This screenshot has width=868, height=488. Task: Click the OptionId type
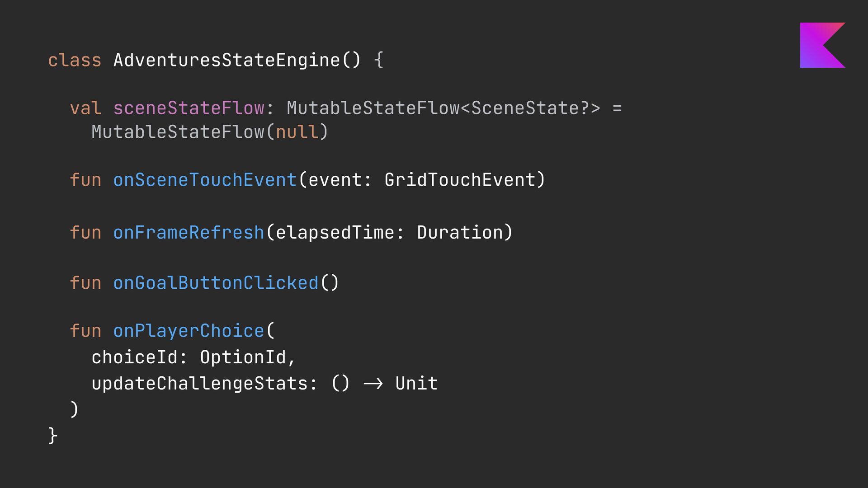click(x=243, y=357)
